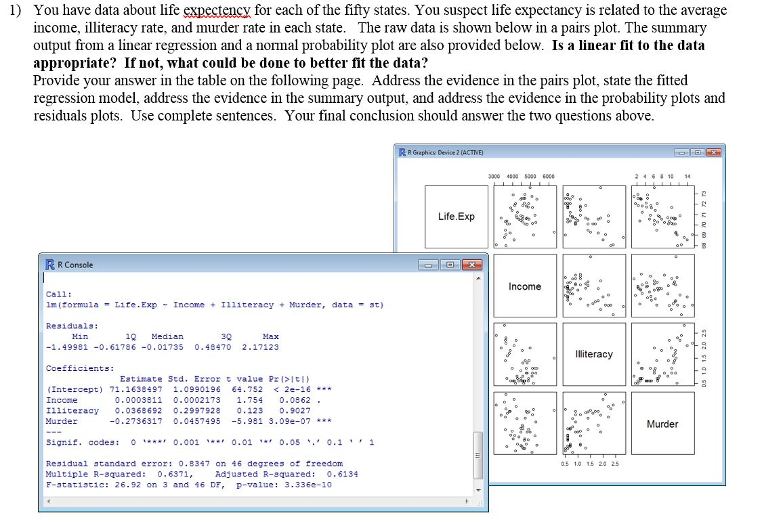Screen dimensions: 762x532
Task: Select the Life.Exp diagonal panel in the pairs plot
Action: pyautogui.click(x=456, y=215)
